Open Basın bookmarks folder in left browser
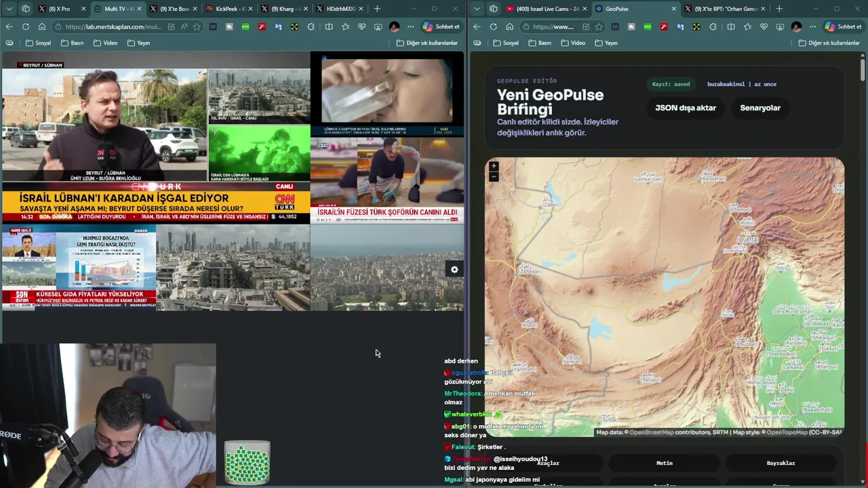 (73, 43)
